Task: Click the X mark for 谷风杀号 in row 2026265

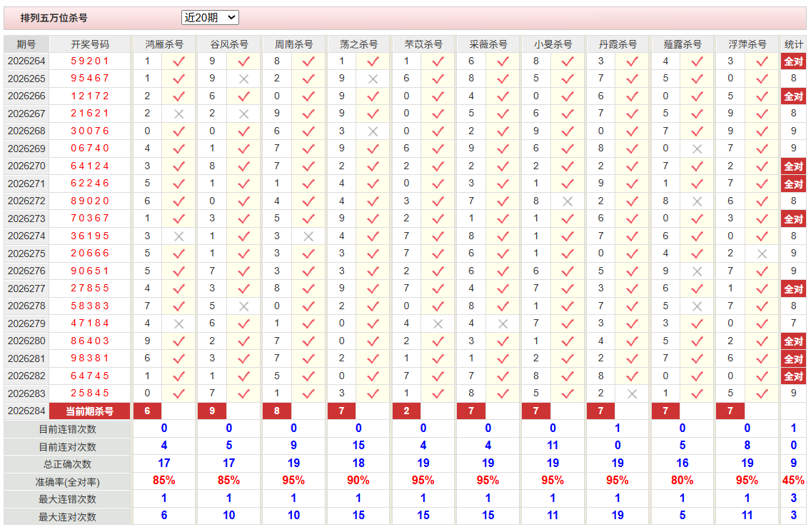Action: tap(243, 79)
